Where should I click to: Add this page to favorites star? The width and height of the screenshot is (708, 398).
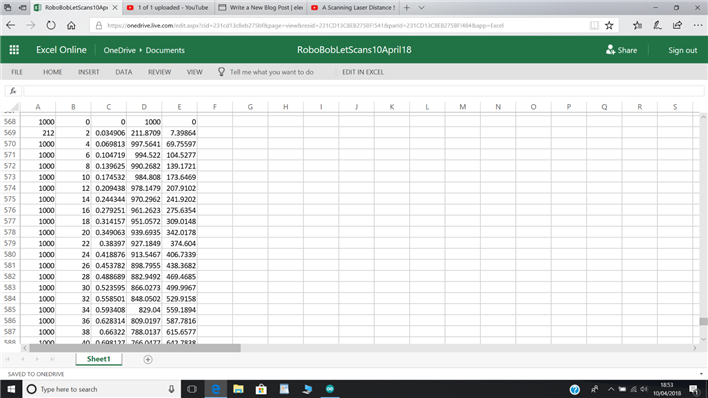point(609,25)
